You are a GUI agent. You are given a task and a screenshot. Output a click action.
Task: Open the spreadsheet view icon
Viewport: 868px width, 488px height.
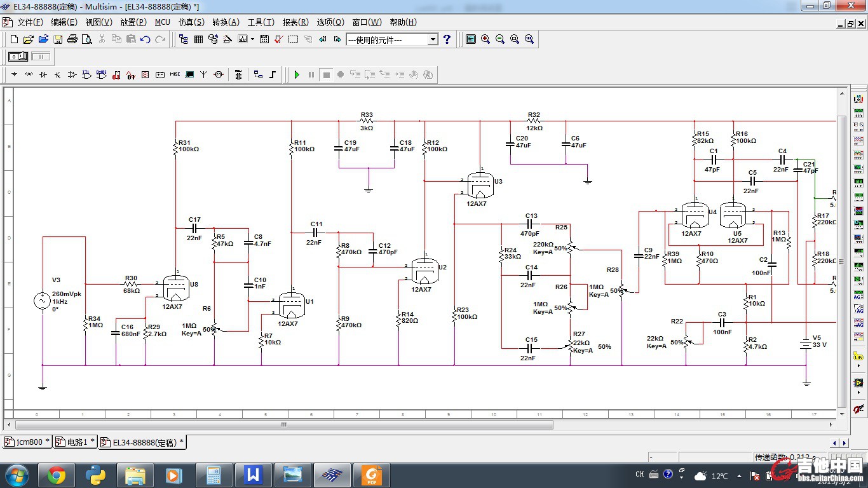[x=198, y=39]
